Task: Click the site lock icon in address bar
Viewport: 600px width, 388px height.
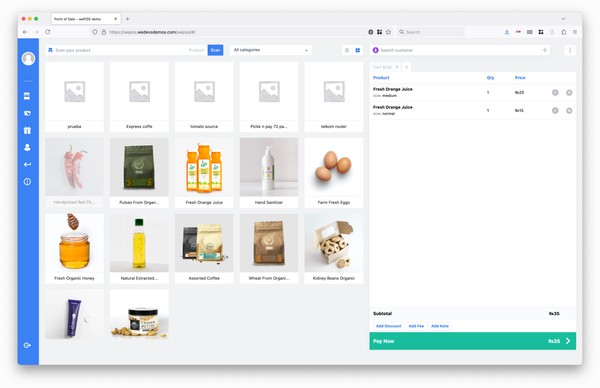Action: (x=104, y=32)
